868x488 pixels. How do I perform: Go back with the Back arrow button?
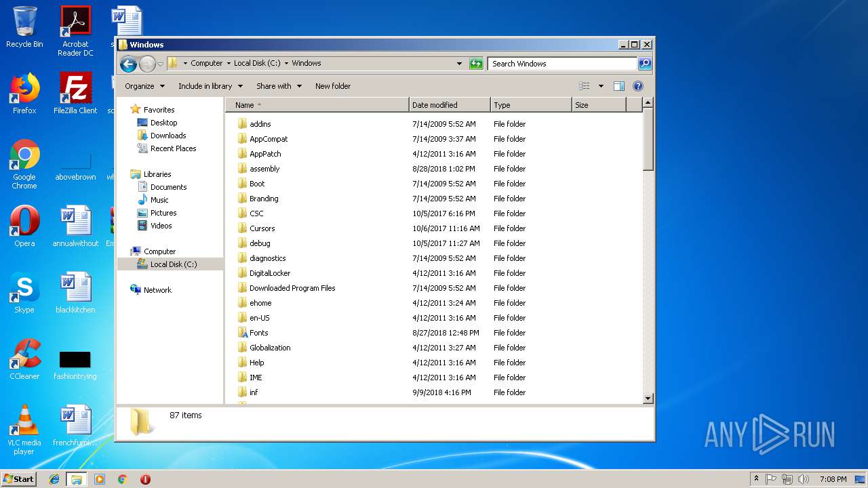tap(128, 64)
